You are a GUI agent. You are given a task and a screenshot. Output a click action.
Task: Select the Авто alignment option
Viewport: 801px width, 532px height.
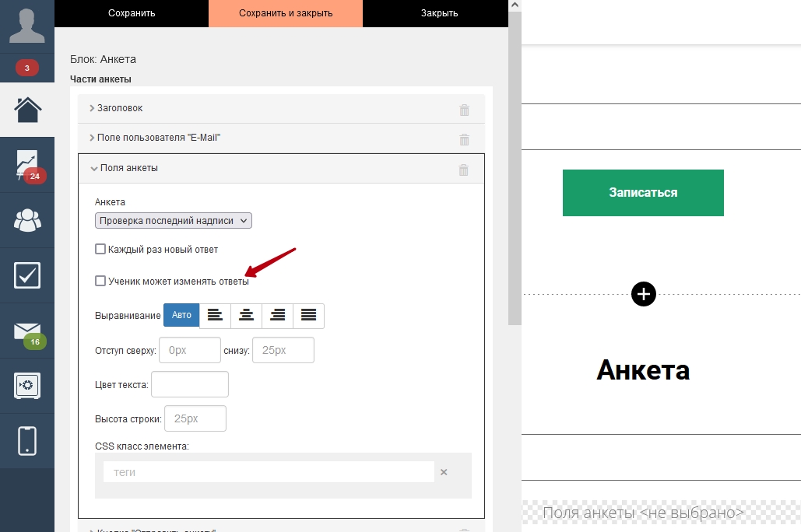point(181,316)
